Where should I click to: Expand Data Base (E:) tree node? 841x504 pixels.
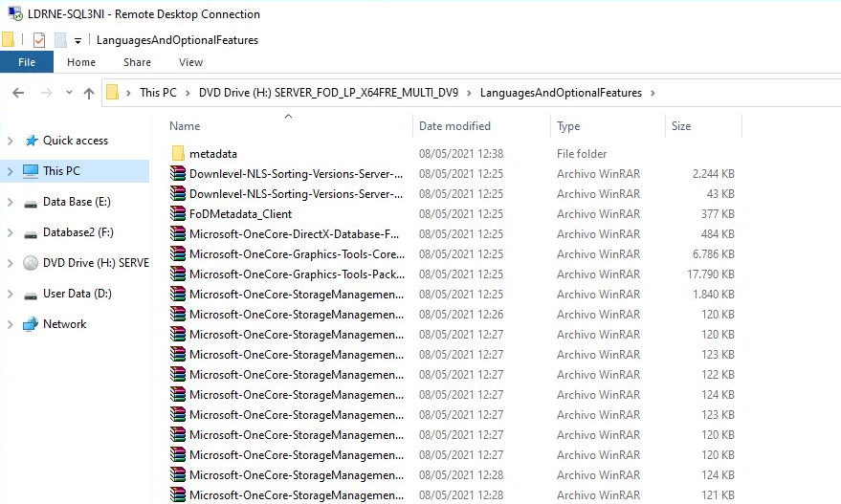tap(11, 202)
